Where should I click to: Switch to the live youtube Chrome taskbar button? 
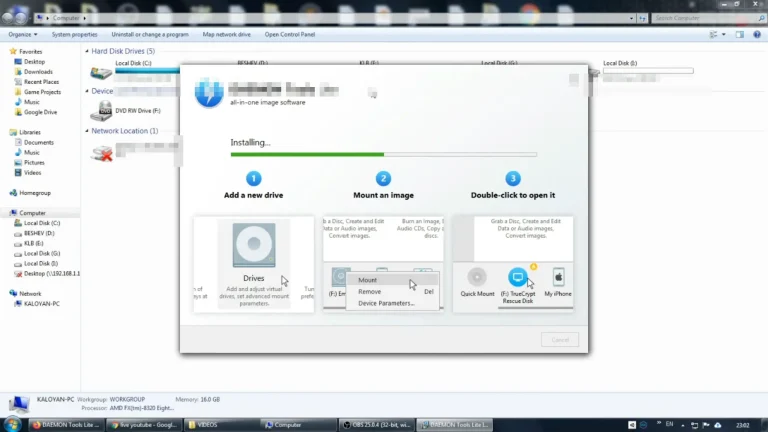(144, 425)
